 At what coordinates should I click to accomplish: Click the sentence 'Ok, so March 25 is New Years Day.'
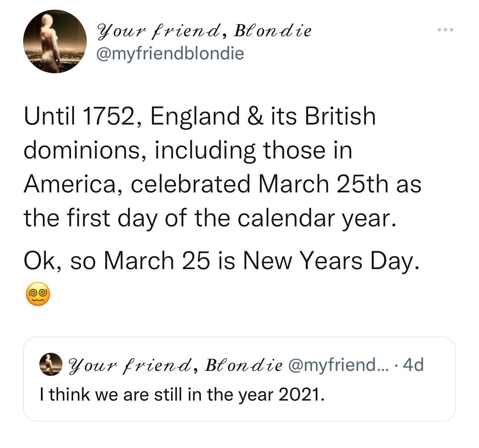point(221,261)
